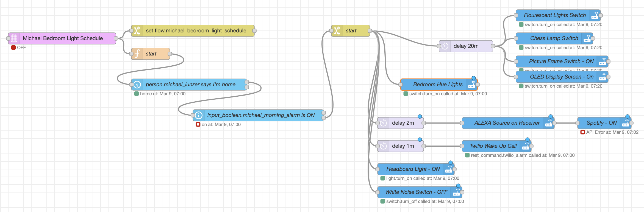The width and height of the screenshot is (644, 212).
Task: Click the Chess Lamp Switch node label
Action: [554, 38]
